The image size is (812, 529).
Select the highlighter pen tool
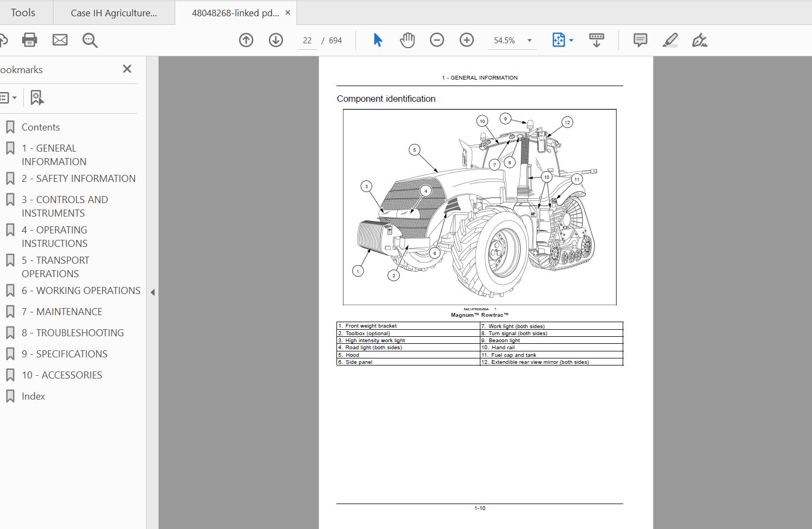(x=670, y=40)
